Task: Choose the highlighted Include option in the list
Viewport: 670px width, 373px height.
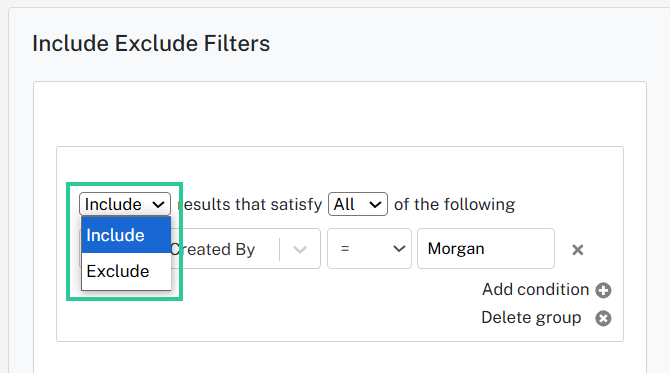Action: pyautogui.click(x=126, y=235)
